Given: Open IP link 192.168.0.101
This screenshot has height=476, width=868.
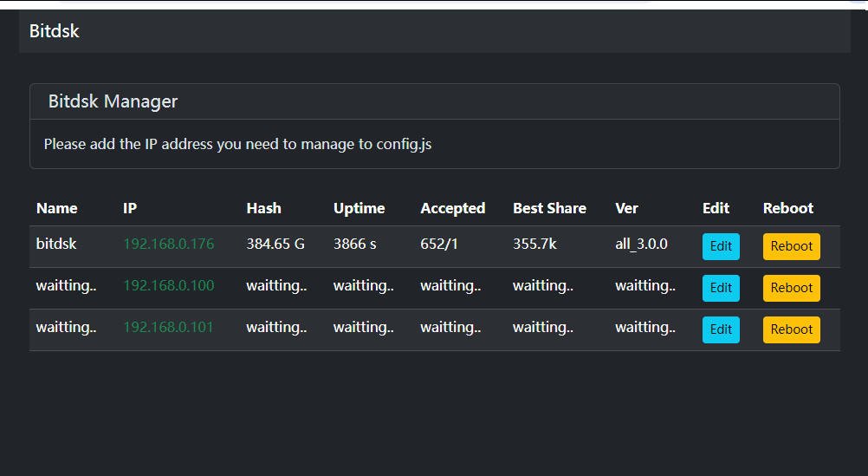Looking at the screenshot, I should [x=168, y=327].
